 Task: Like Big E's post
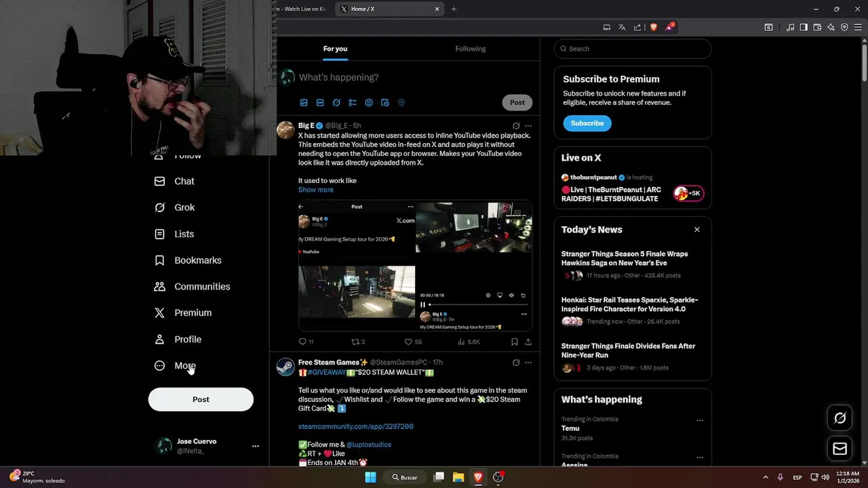pyautogui.click(x=413, y=342)
